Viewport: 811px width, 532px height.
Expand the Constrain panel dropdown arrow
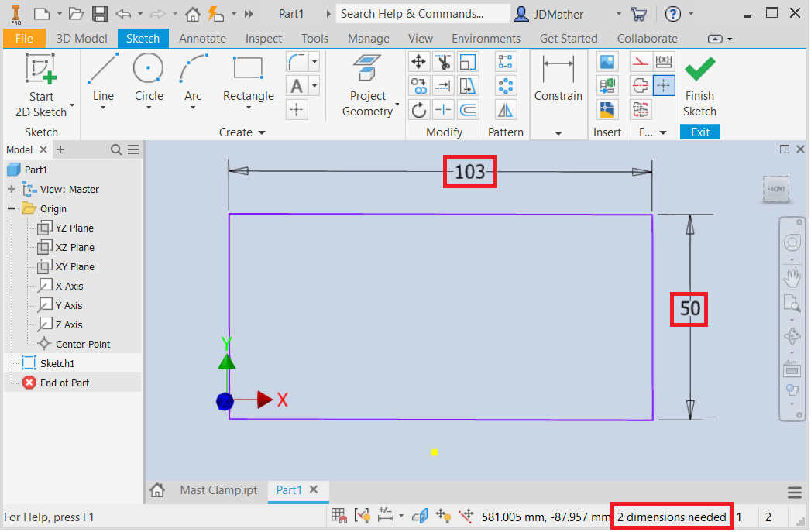pyautogui.click(x=558, y=133)
